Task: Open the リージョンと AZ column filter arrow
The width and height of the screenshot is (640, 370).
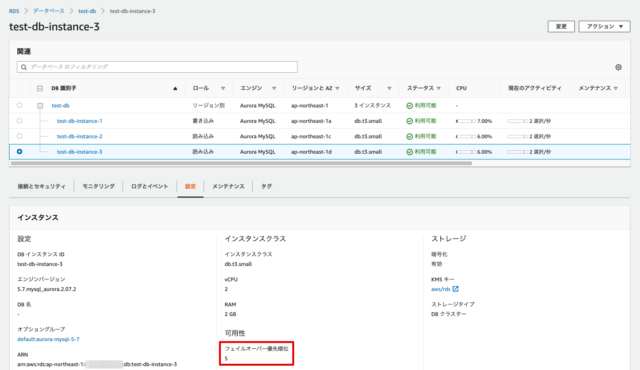Action: point(337,88)
